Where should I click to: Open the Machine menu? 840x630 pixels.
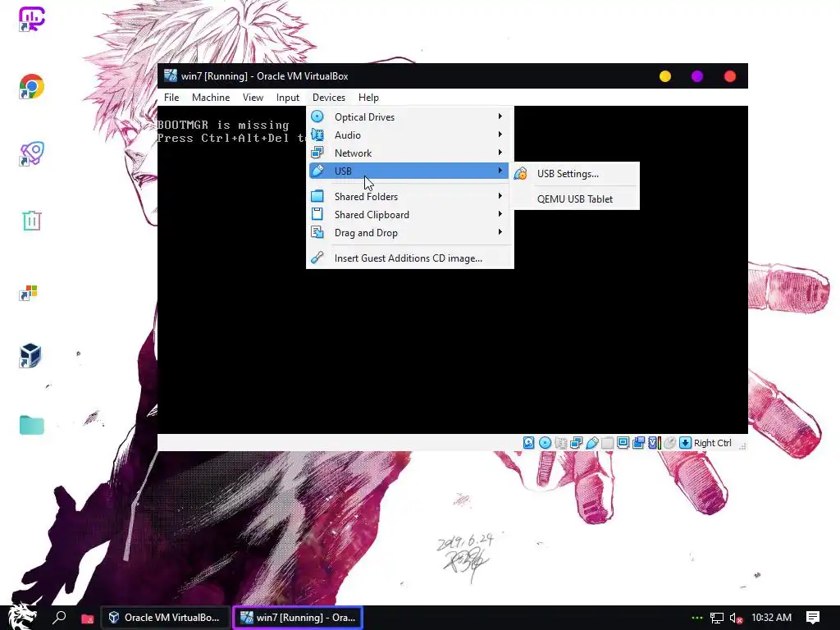pyautogui.click(x=211, y=98)
